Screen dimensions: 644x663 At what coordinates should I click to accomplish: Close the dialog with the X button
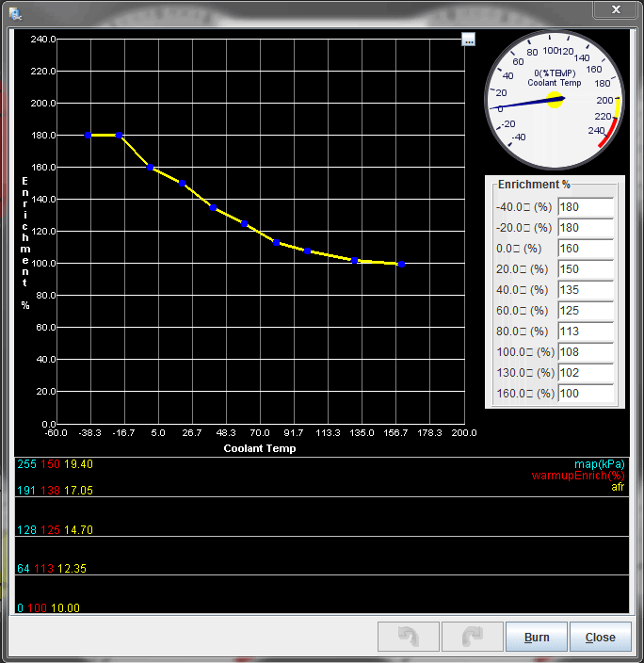pyautogui.click(x=615, y=9)
